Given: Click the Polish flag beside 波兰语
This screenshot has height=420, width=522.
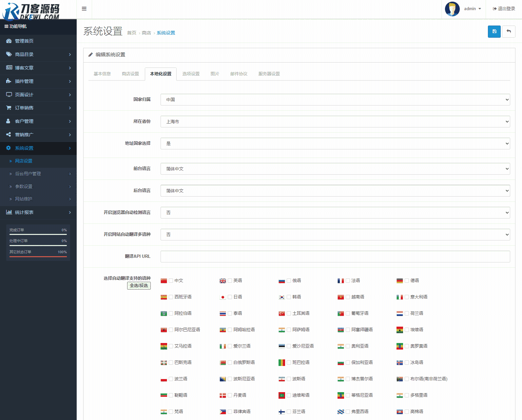Looking at the screenshot, I should click(x=164, y=379).
